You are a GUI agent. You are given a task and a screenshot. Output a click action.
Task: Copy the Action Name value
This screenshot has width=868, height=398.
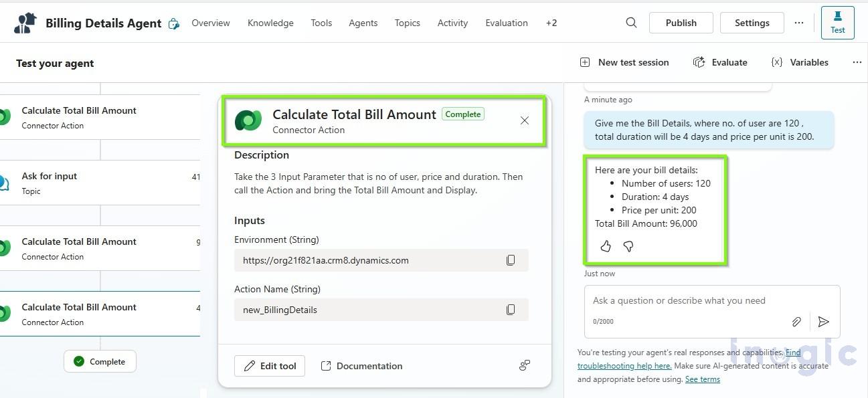tap(511, 310)
